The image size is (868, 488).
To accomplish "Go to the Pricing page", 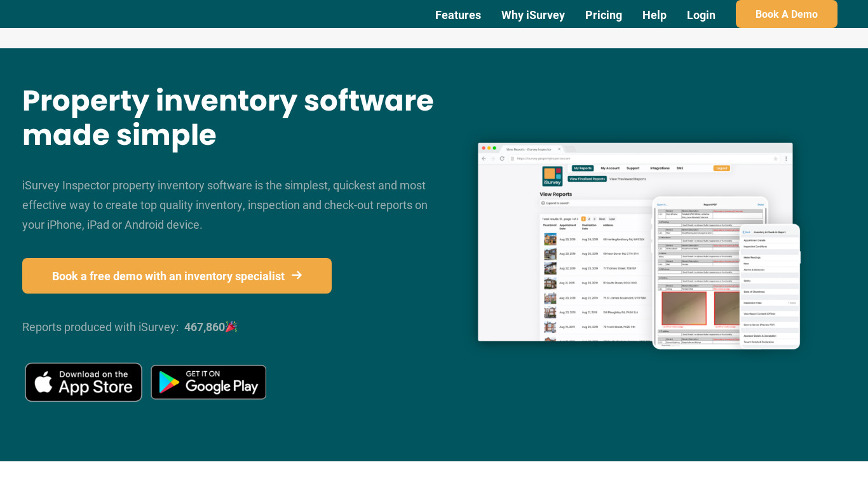I will tap(603, 15).
